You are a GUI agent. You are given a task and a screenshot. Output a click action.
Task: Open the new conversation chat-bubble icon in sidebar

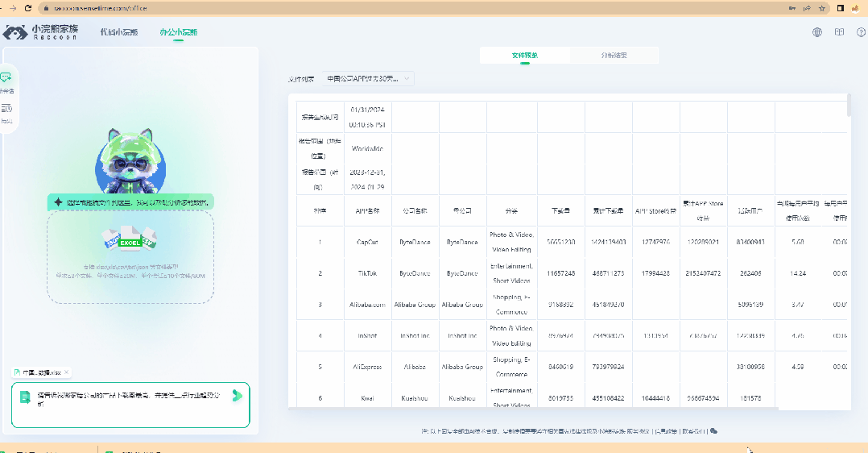point(6,77)
